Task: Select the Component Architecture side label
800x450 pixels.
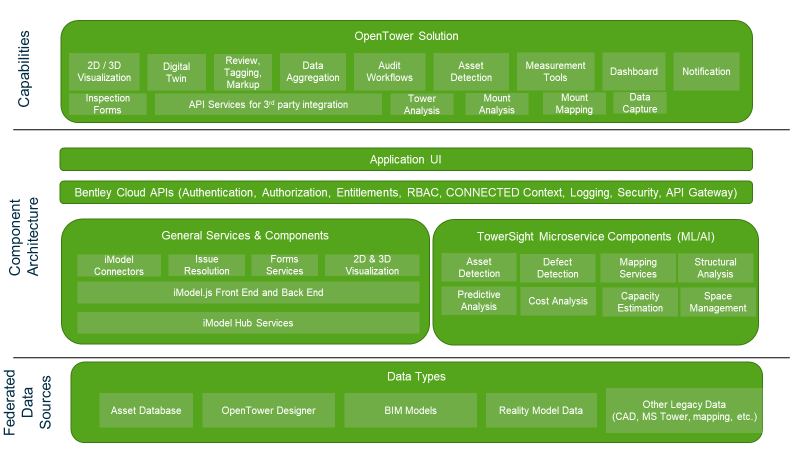Action: [24, 237]
